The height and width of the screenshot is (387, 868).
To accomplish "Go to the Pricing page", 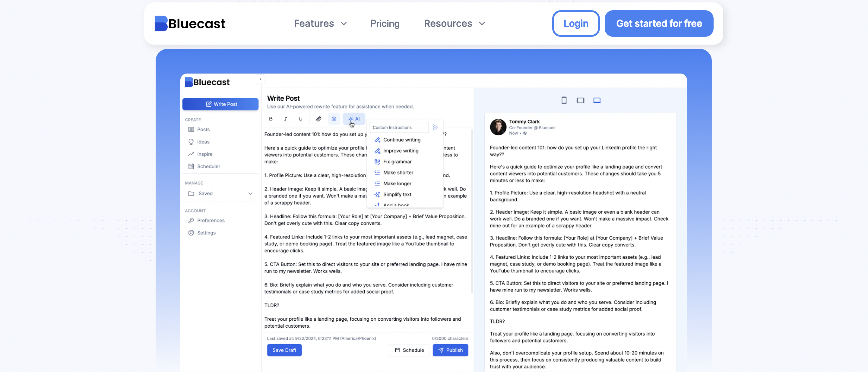I will pos(385,23).
